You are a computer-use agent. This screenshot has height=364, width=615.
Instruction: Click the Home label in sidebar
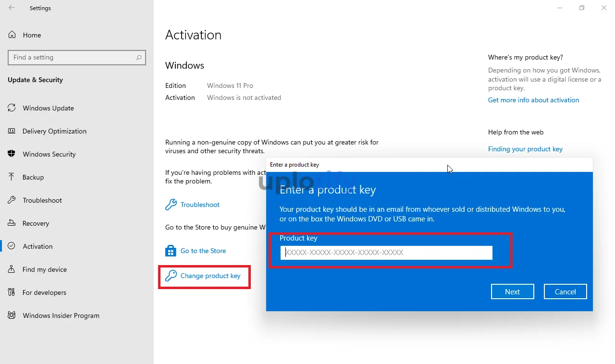[x=32, y=35]
